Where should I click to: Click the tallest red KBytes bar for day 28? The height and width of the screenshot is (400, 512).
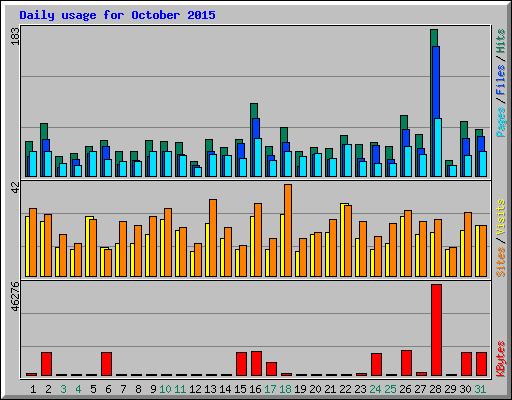coord(436,330)
